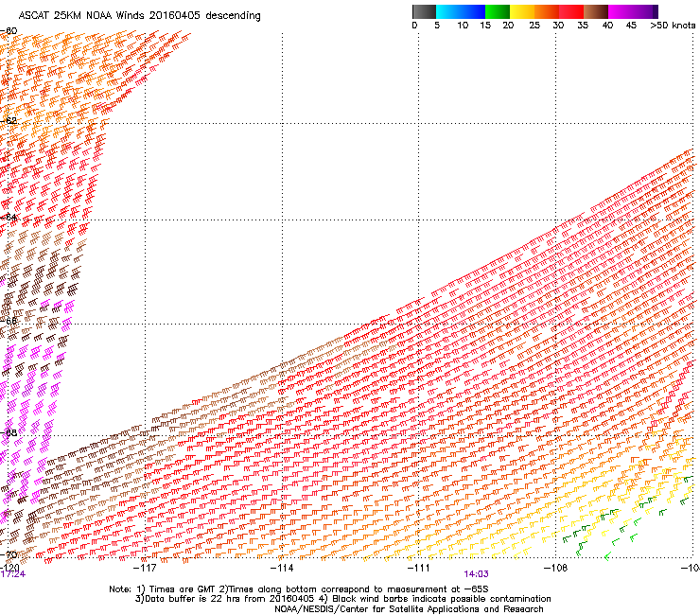Viewport: 700px width, 615px height.
Task: Click the latitude label -62
Action: coord(9,120)
